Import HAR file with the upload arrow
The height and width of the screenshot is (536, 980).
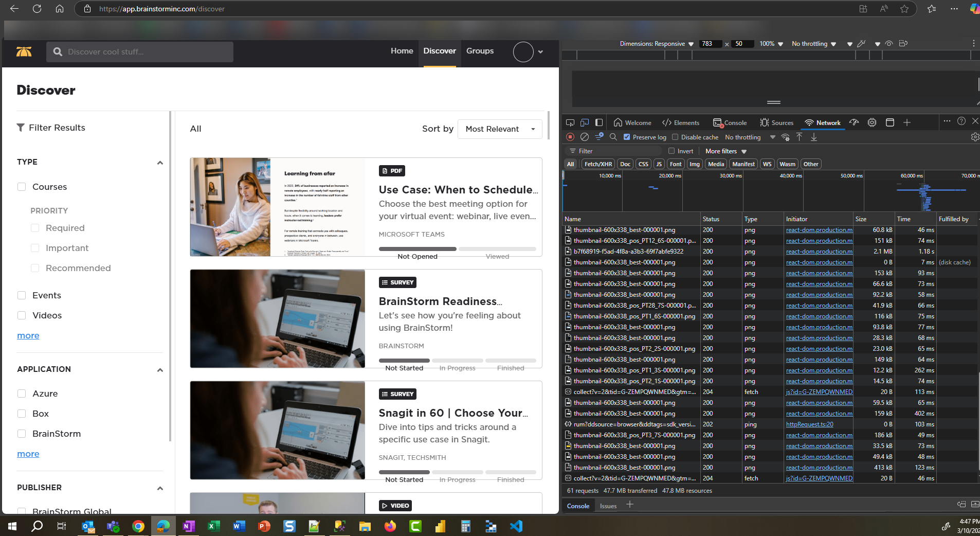click(x=800, y=137)
